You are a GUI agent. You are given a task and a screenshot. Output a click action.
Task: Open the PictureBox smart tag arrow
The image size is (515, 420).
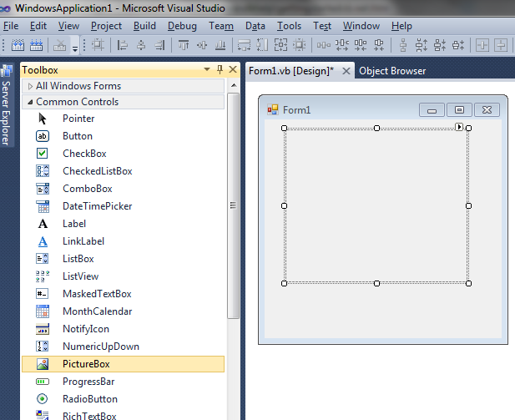click(459, 127)
